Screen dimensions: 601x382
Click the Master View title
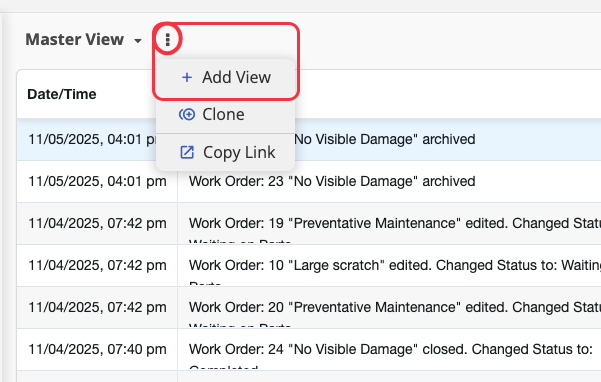pyautogui.click(x=75, y=39)
